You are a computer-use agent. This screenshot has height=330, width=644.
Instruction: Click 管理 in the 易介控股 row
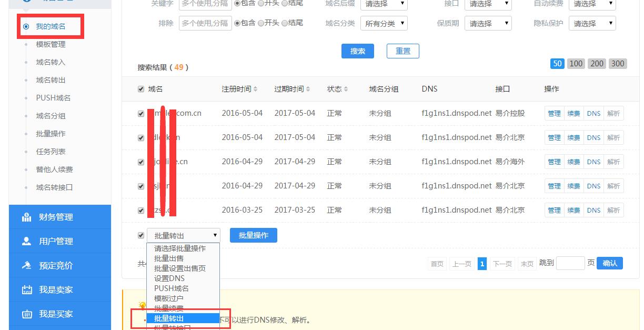554,114
